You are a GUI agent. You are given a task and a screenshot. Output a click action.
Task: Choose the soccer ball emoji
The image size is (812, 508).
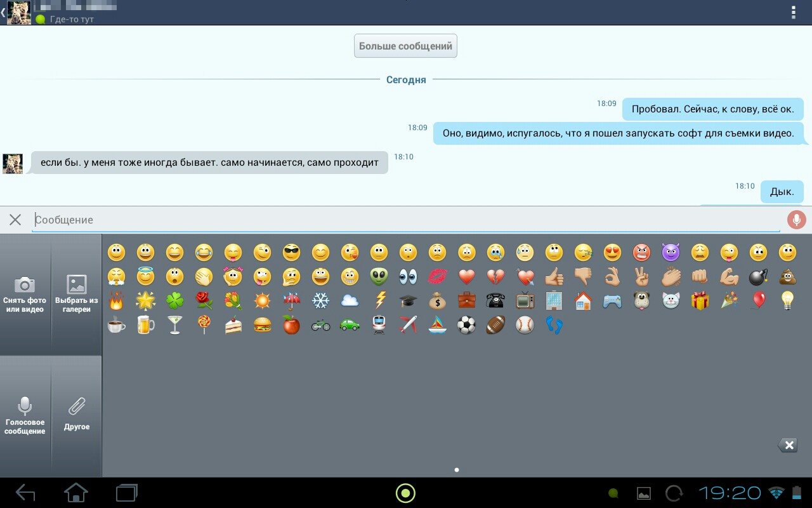(x=466, y=325)
